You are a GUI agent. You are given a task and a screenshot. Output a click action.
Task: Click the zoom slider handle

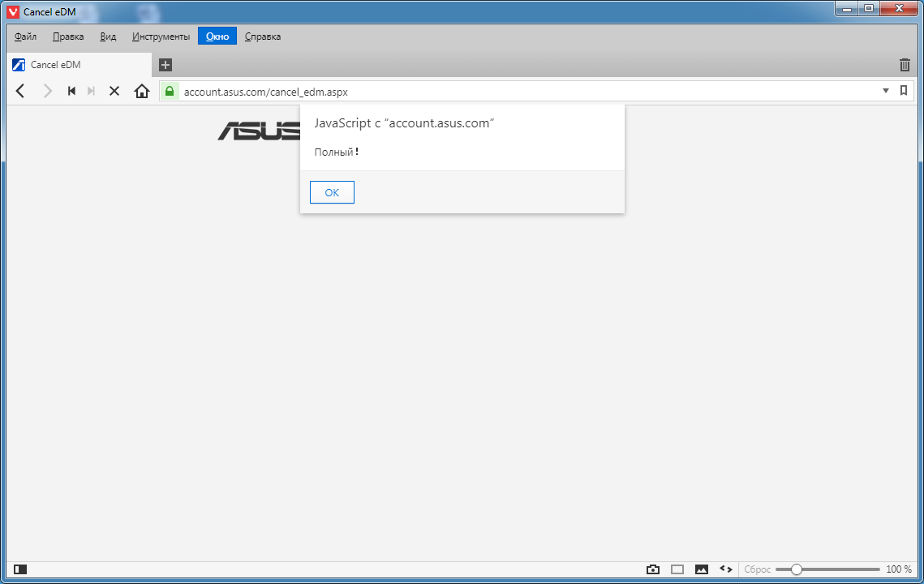(x=797, y=569)
